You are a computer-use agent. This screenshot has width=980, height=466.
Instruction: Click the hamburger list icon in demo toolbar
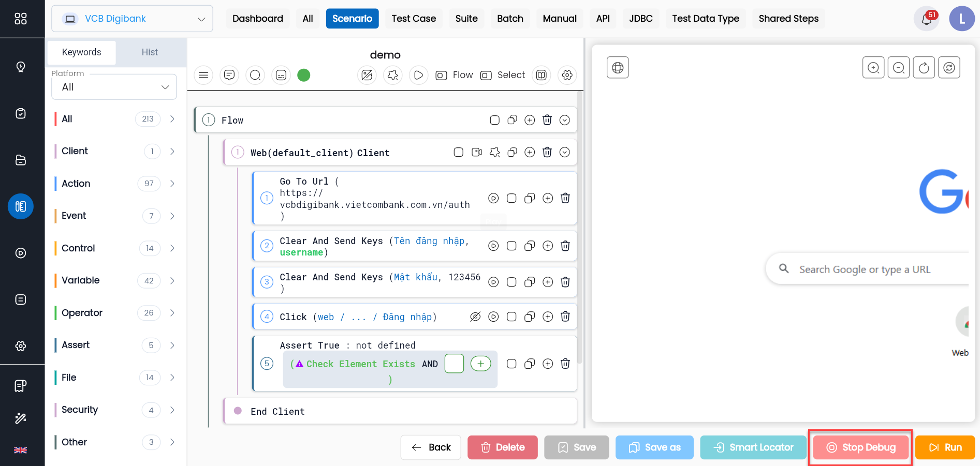tap(203, 76)
